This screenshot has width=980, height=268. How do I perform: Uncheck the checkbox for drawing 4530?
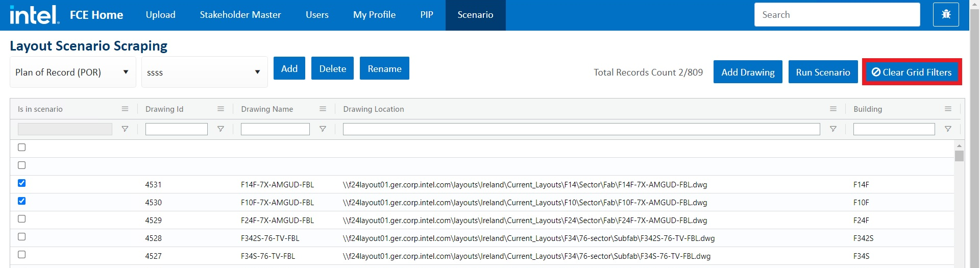click(x=21, y=201)
